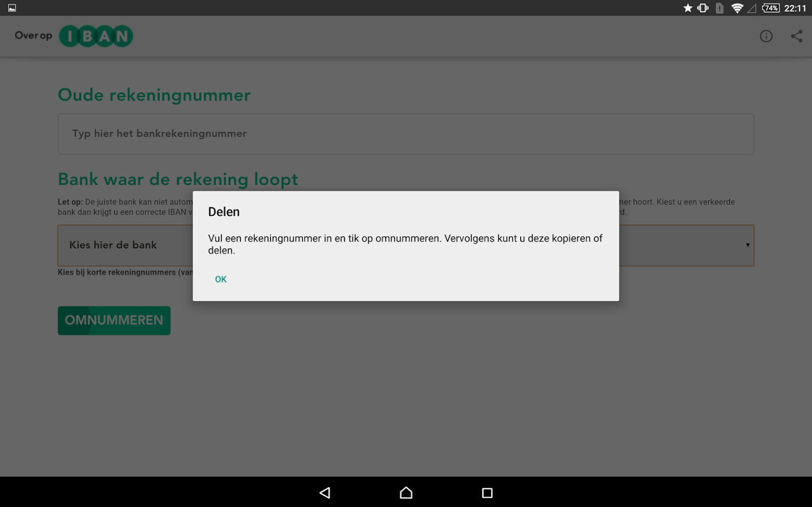Tap the share icon in top bar
Viewport: 812px width, 507px height.
796,36
